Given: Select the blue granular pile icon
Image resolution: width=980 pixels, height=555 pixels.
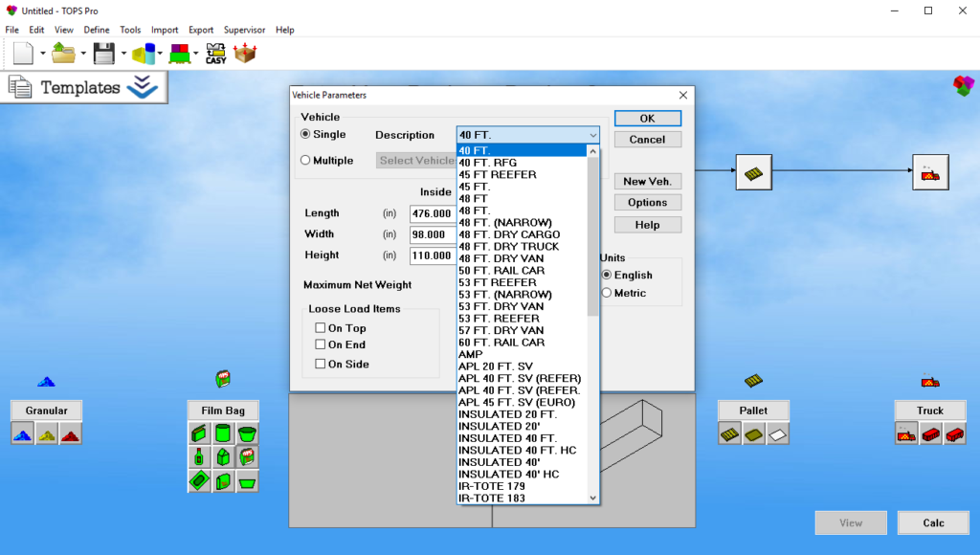Looking at the screenshot, I should point(22,433).
